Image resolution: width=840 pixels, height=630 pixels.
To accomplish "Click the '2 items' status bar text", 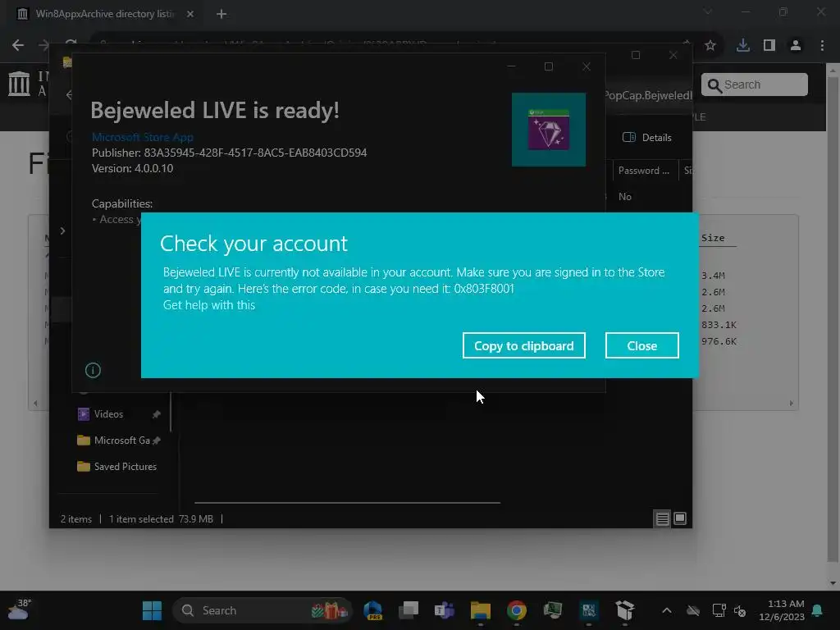I will click(76, 519).
